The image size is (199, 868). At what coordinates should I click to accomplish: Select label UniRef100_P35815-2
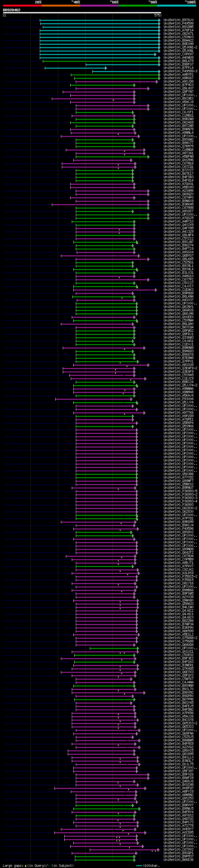[x=180, y=577]
